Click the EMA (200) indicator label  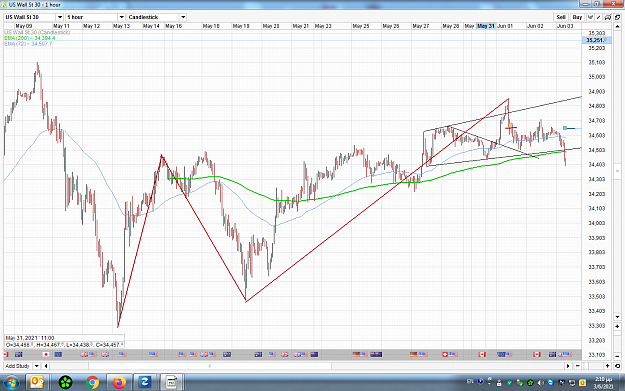(30, 38)
